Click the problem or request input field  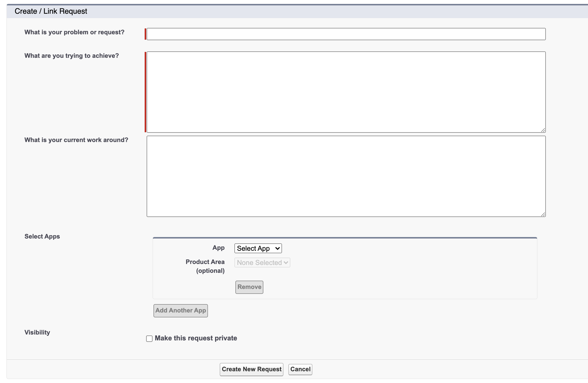tap(346, 34)
